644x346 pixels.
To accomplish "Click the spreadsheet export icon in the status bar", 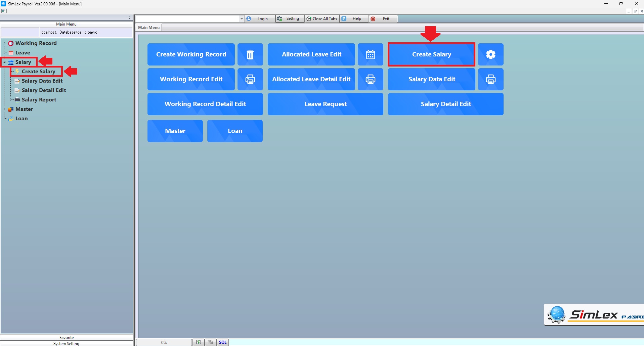I will coord(199,342).
